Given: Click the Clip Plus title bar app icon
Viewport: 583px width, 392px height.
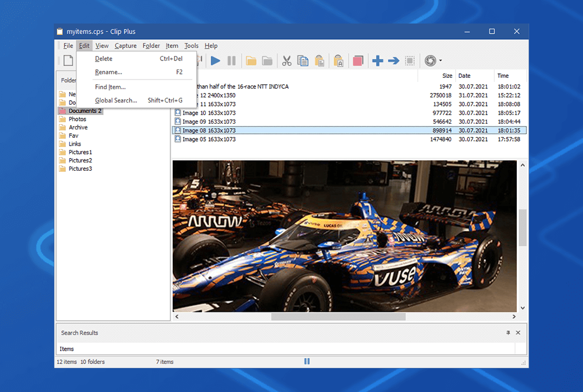Looking at the screenshot, I should [x=60, y=31].
